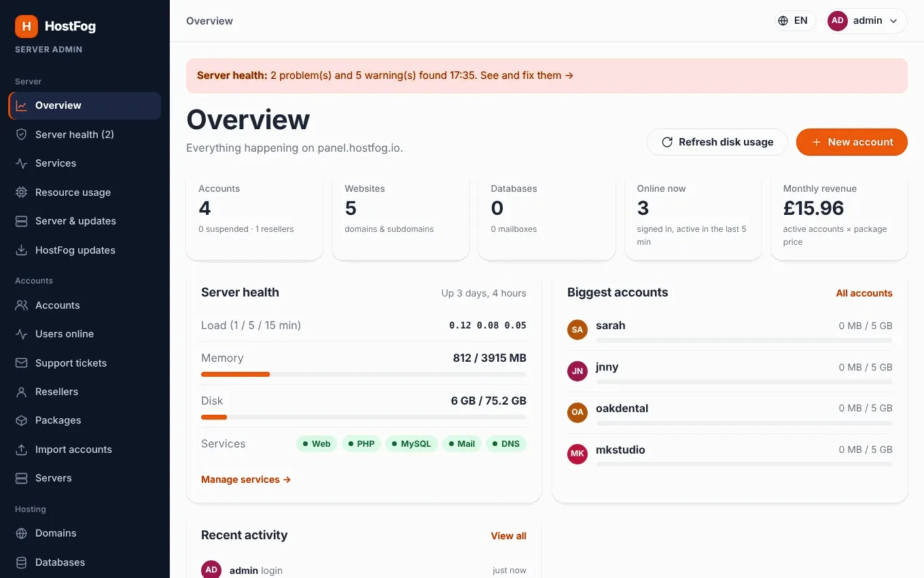Click the Memory usage progress bar

(x=363, y=374)
